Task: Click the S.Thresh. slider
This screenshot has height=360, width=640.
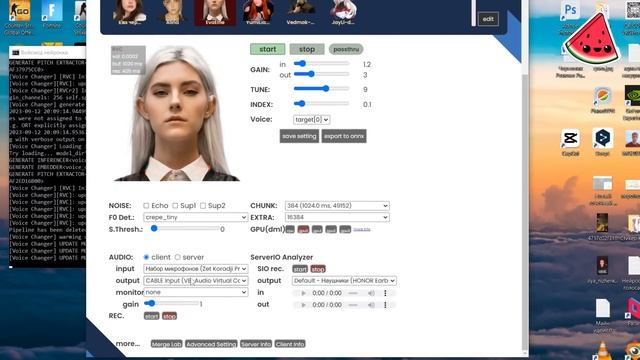Action: pos(185,229)
